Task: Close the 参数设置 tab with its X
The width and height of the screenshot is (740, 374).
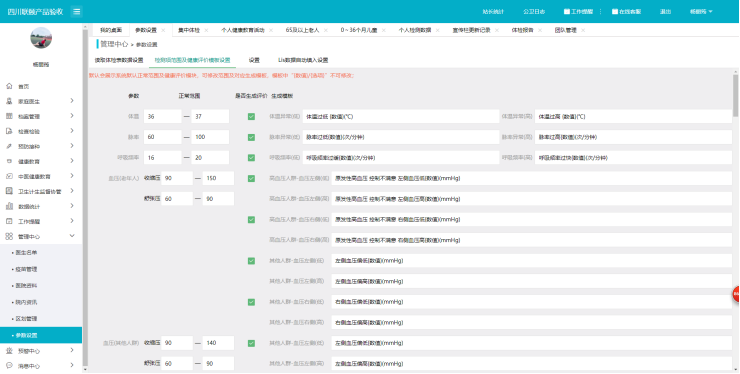Action: tap(163, 30)
